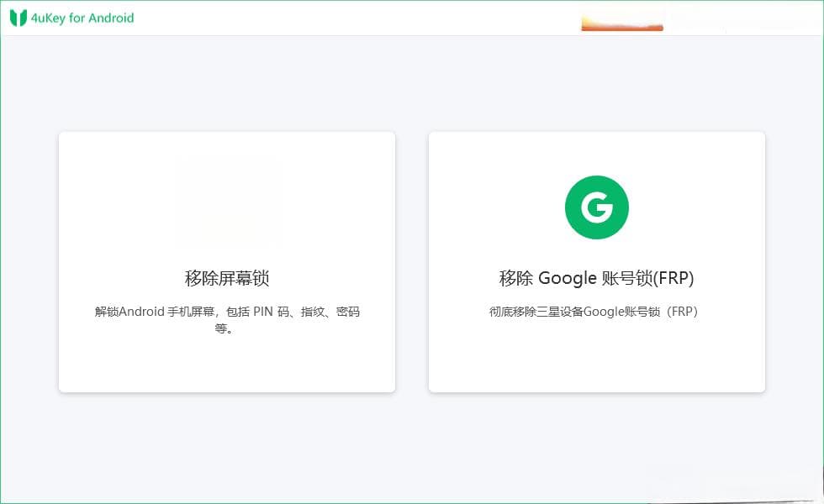Select 移除 Google 账号锁(FRP) title
824x504 pixels.
point(596,278)
